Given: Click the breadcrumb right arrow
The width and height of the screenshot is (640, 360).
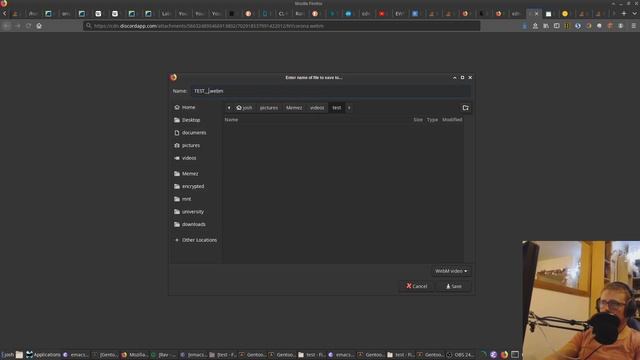Looking at the screenshot, I should [349, 108].
